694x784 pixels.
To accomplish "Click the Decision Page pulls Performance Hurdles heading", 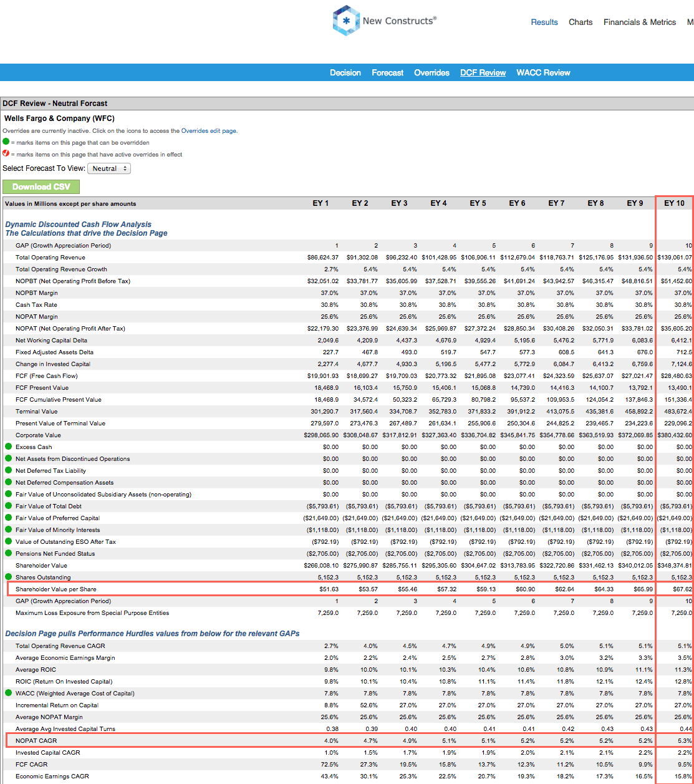I will point(152,633).
